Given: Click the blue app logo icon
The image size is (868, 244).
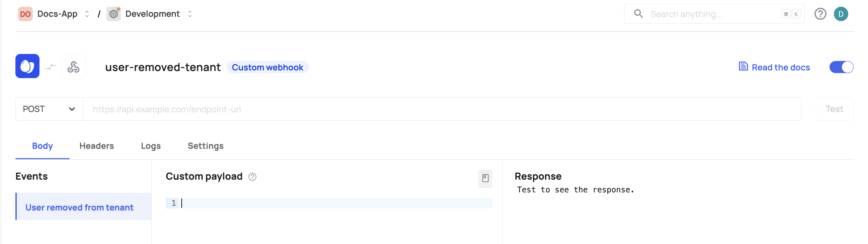Looking at the screenshot, I should coord(27,66).
